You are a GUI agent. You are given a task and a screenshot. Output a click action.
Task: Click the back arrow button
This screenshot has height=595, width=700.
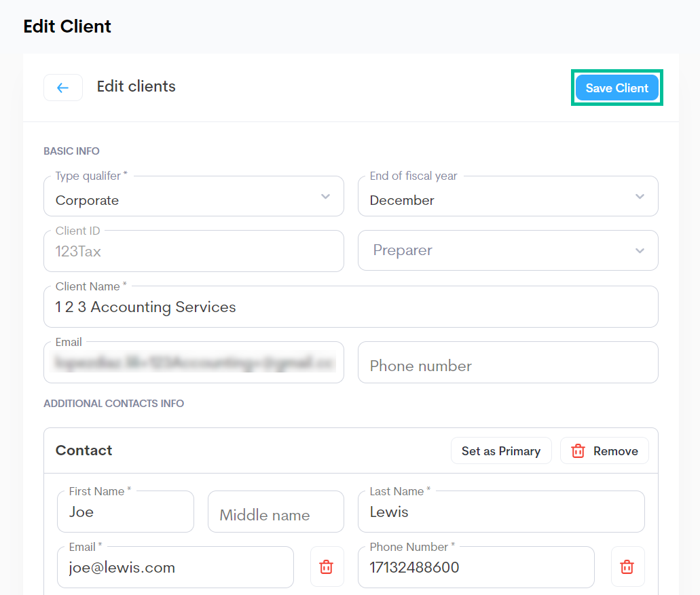(x=63, y=88)
